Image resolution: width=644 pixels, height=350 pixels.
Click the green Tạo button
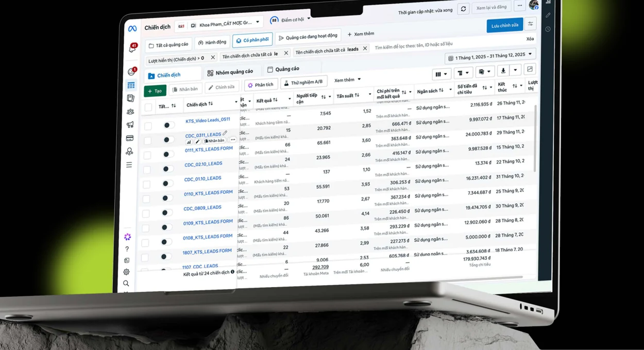tap(155, 91)
